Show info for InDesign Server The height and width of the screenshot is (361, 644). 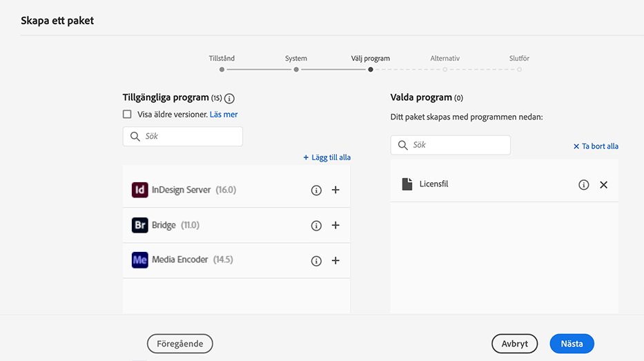pyautogui.click(x=316, y=190)
